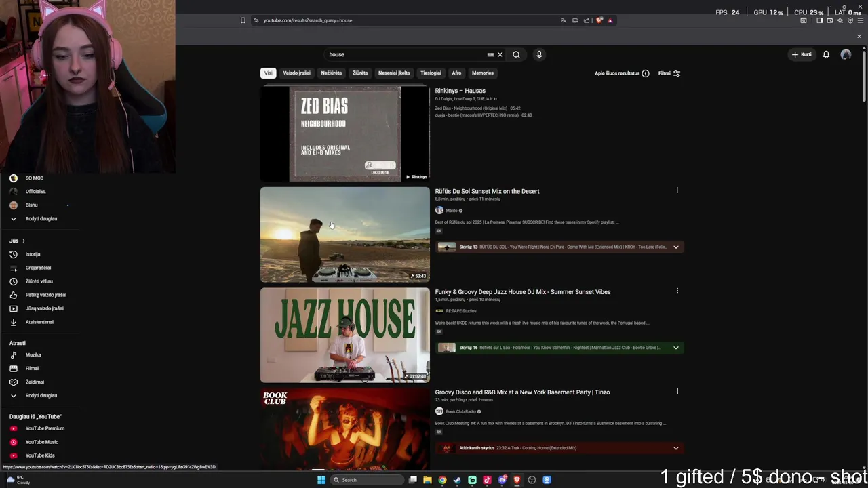This screenshot has width=868, height=488.
Task: Open YouTube Music link
Action: pos(41,442)
